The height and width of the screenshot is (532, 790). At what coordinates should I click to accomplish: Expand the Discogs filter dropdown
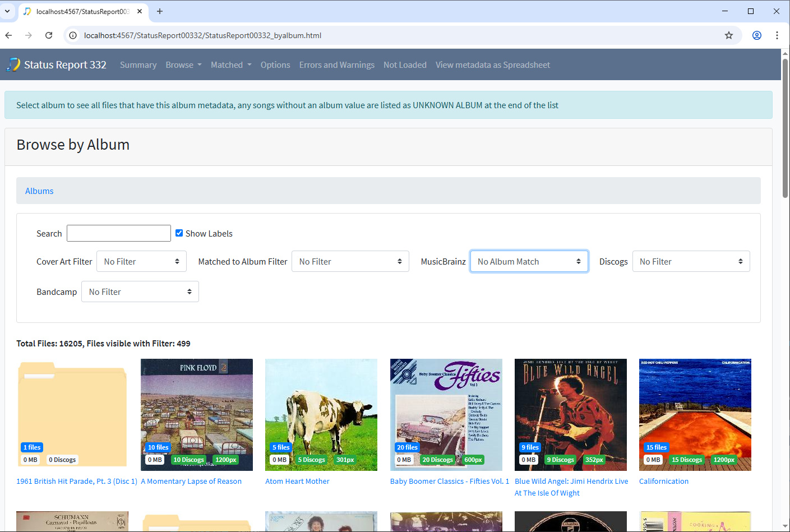[x=691, y=261]
